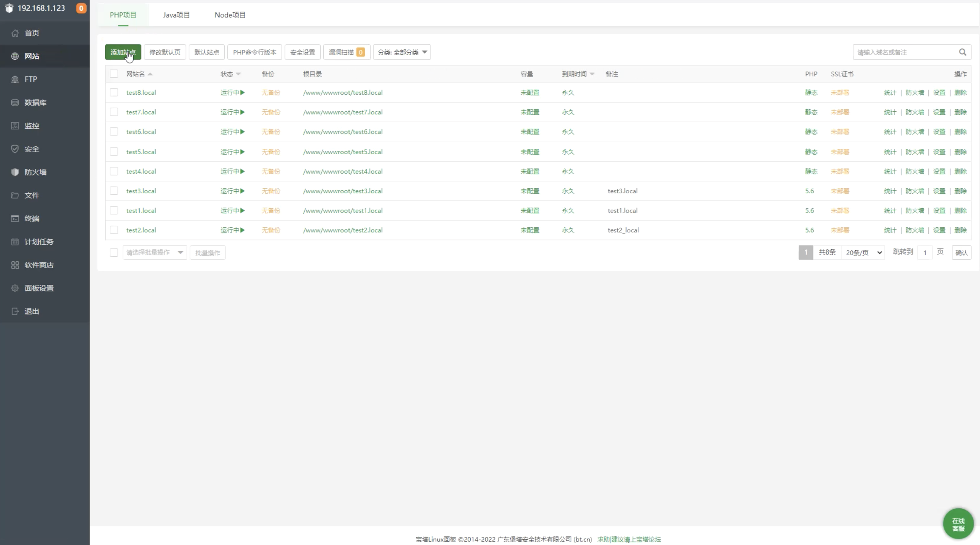Check the test8.local row checkbox
Screen dimensions: 980x545
114,92
